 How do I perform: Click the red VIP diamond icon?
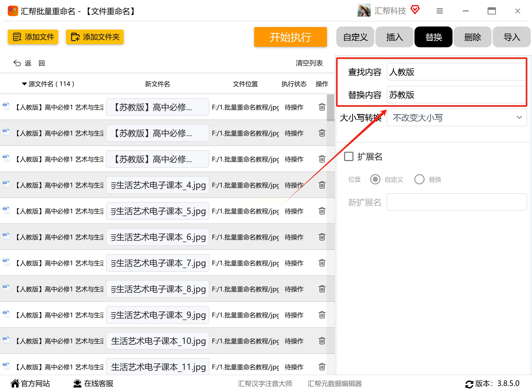(415, 10)
